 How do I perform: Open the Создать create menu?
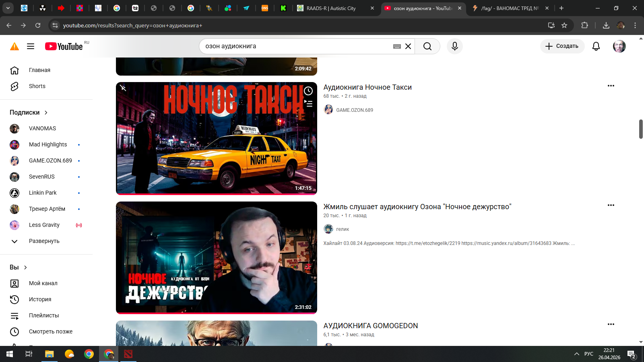pyautogui.click(x=562, y=46)
